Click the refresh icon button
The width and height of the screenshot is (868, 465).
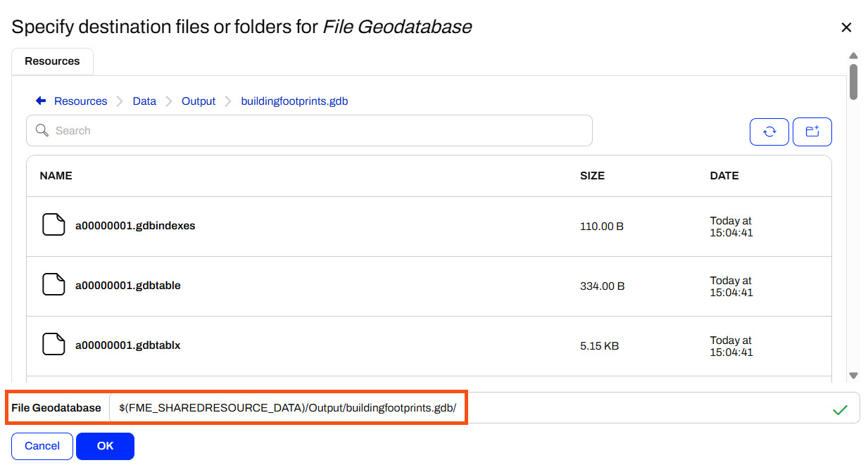point(769,132)
